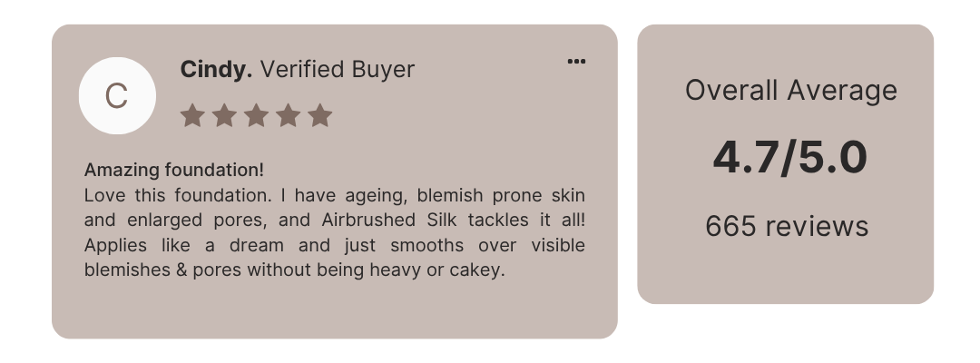Click the reviewer name Cindy
980x363 pixels.
[216, 69]
